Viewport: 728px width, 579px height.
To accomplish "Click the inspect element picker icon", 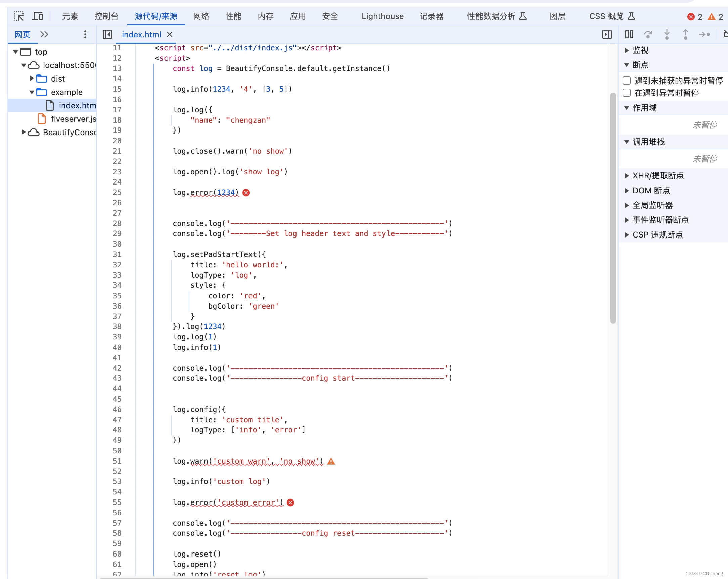I will click(x=19, y=16).
